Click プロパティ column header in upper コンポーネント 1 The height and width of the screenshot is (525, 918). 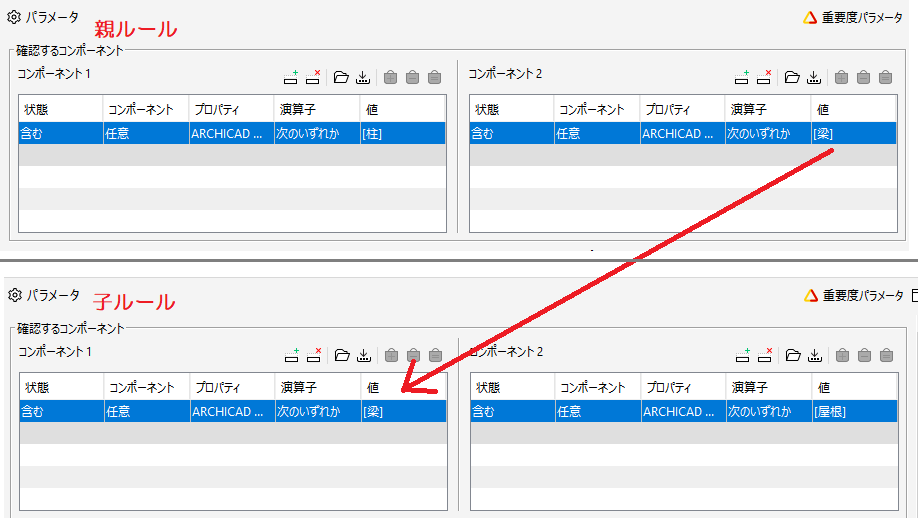click(231, 109)
